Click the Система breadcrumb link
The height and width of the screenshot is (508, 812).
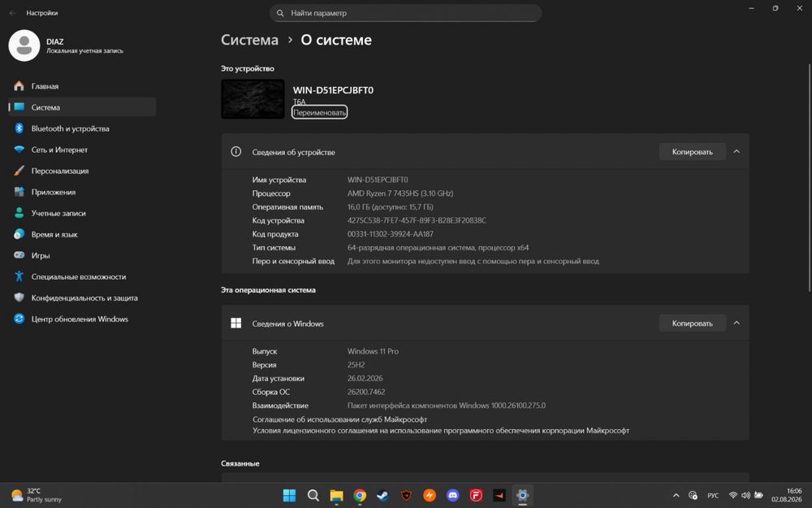click(x=249, y=40)
